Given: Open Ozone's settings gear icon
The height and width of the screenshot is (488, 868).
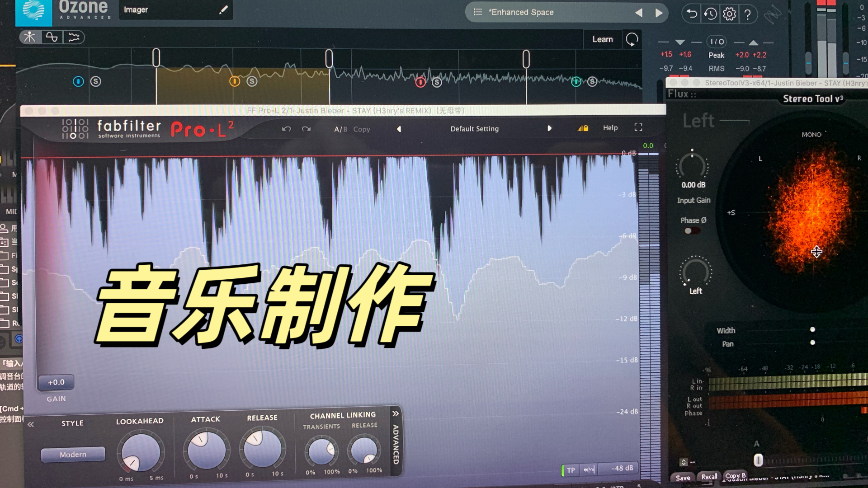Looking at the screenshot, I should pyautogui.click(x=729, y=14).
